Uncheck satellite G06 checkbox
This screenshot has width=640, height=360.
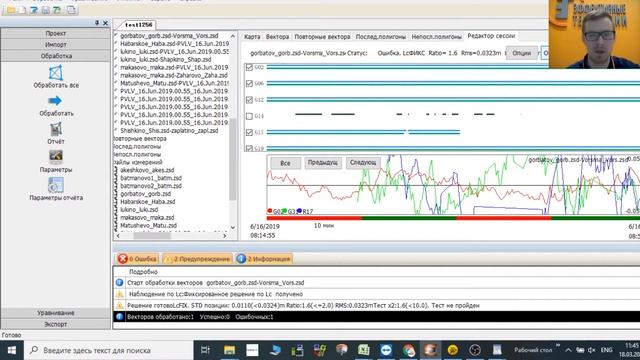click(x=249, y=83)
